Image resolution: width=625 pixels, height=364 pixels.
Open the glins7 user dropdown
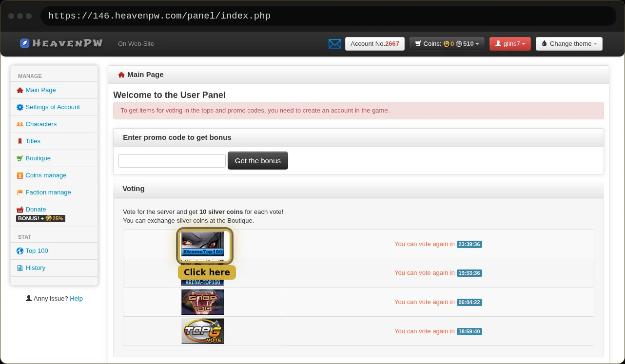pyautogui.click(x=510, y=44)
